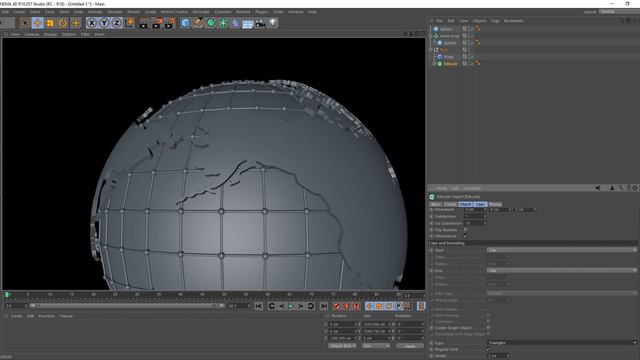Activate the Rotate tool

[63, 23]
